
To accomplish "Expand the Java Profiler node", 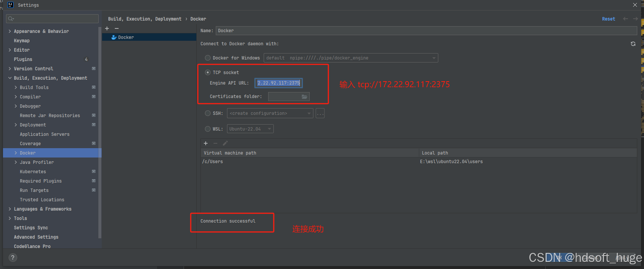I will point(16,162).
